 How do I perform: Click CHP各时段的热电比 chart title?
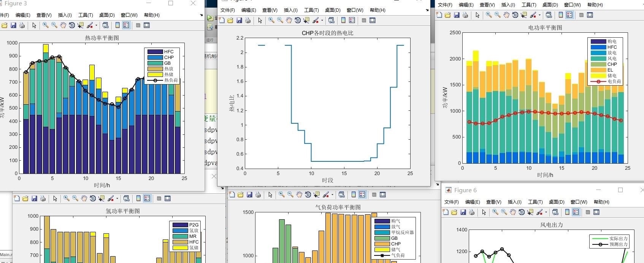click(327, 33)
